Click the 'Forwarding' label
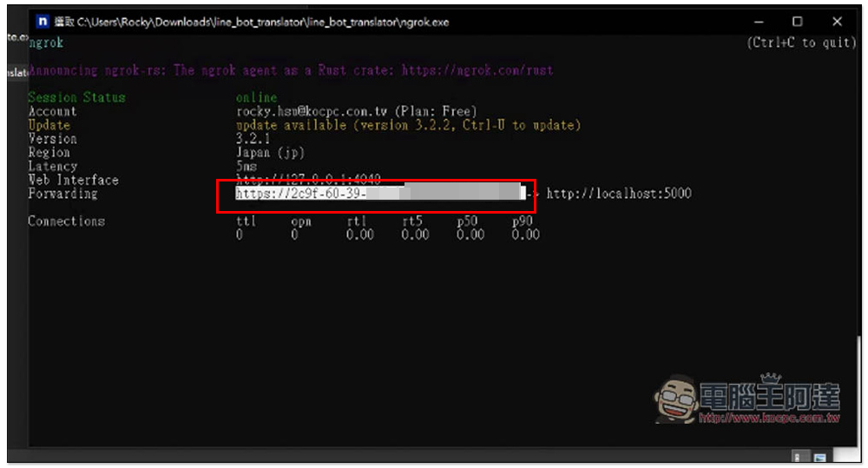 click(63, 194)
